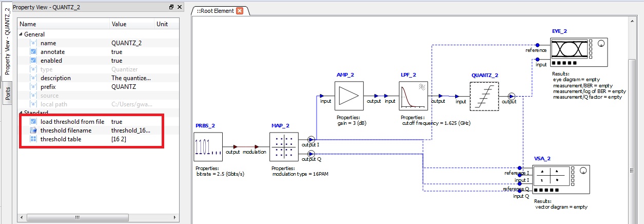Select the LPF_2 low-pass filter block
Viewport: 644px width, 224px height.
click(414, 96)
